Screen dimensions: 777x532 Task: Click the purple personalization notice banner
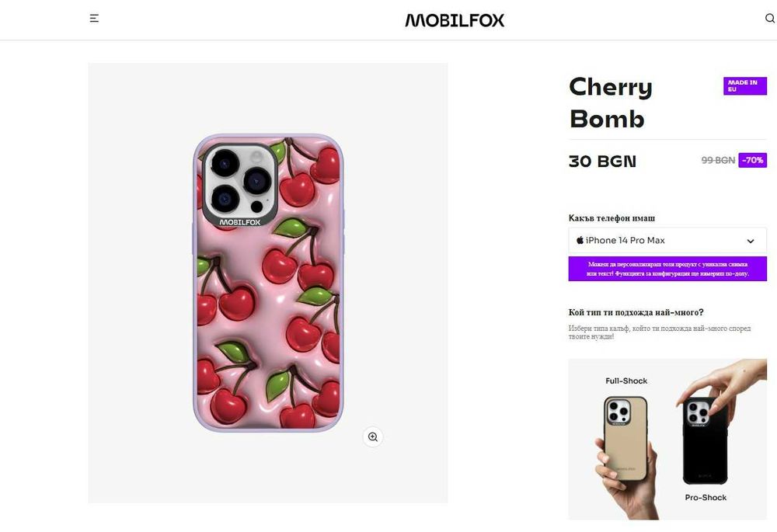(x=667, y=269)
